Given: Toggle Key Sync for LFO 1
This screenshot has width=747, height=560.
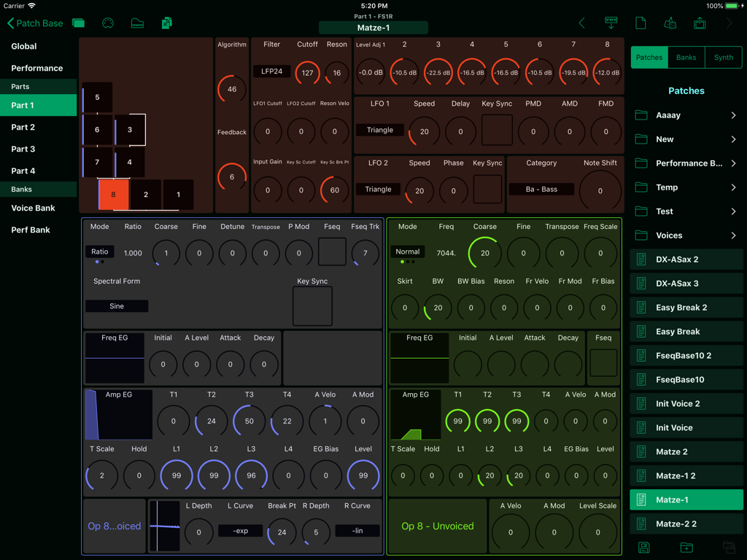Looking at the screenshot, I should (497, 128).
